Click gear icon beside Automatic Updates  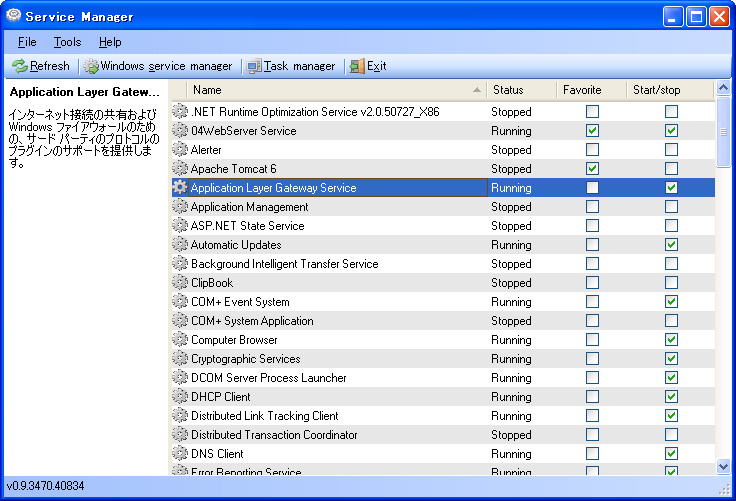pyautogui.click(x=180, y=244)
